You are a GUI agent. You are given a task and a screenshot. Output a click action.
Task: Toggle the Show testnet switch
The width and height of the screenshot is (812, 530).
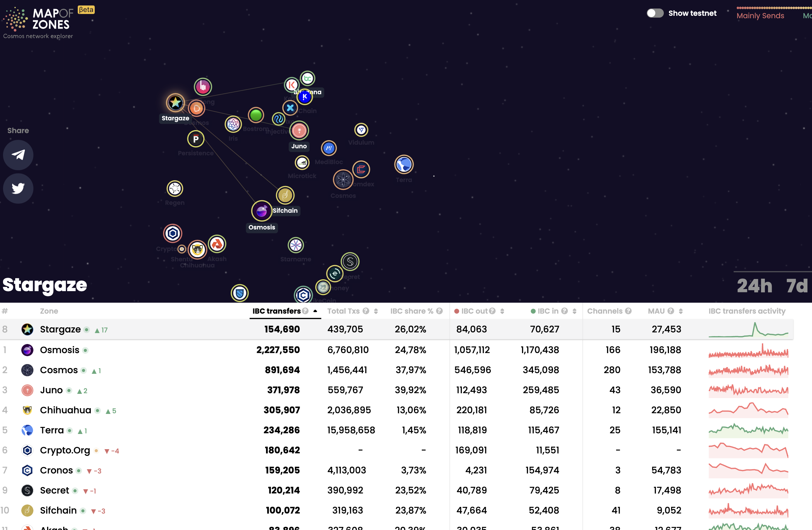tap(655, 13)
